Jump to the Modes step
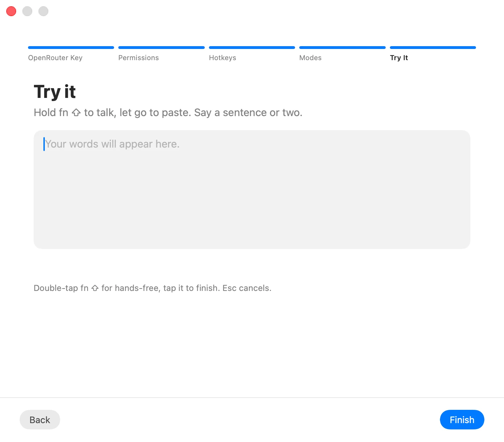Screen dimensions: 504x442 coord(310,58)
